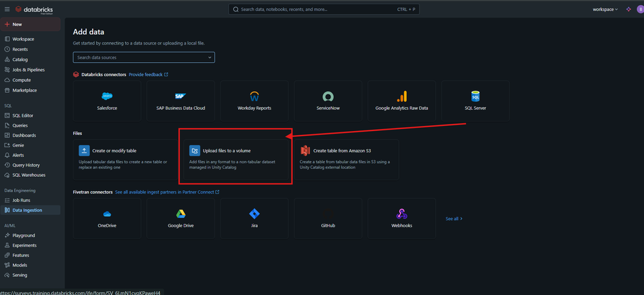The image size is (644, 295).
Task: Go to Catalog in the sidebar
Action: tap(20, 59)
